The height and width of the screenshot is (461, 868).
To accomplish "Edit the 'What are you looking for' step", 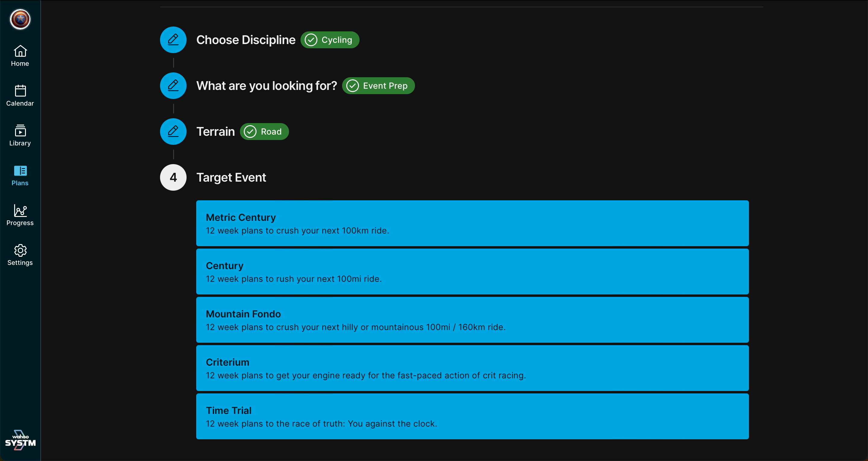I will pyautogui.click(x=173, y=86).
